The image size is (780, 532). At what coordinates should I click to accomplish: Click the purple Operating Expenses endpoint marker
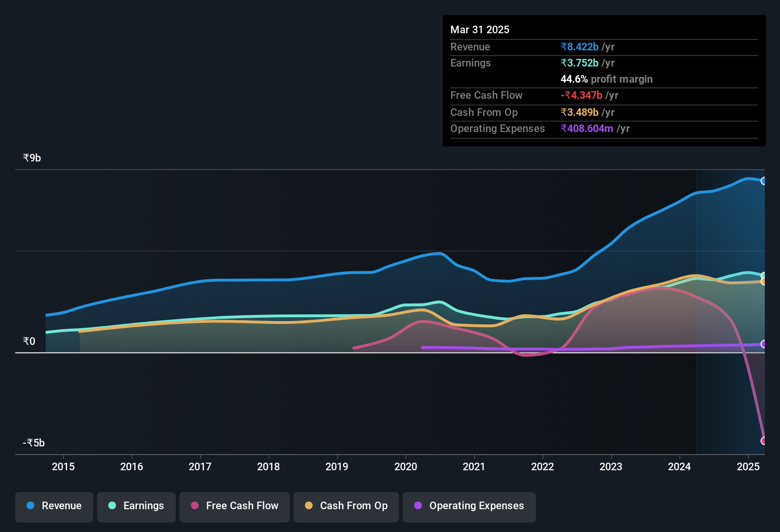[x=764, y=344]
